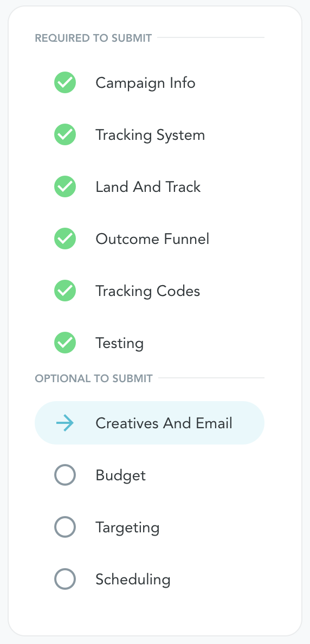Image resolution: width=310 pixels, height=644 pixels.
Task: Navigate to the Outcome Funnel step
Action: pyautogui.click(x=152, y=239)
